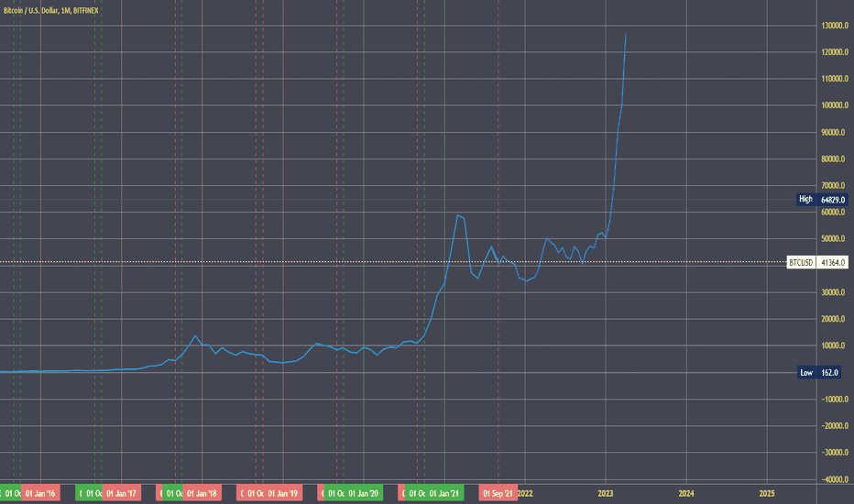Click the 10000.0 price axis value
This screenshot has height=504, width=854.
[x=835, y=345]
